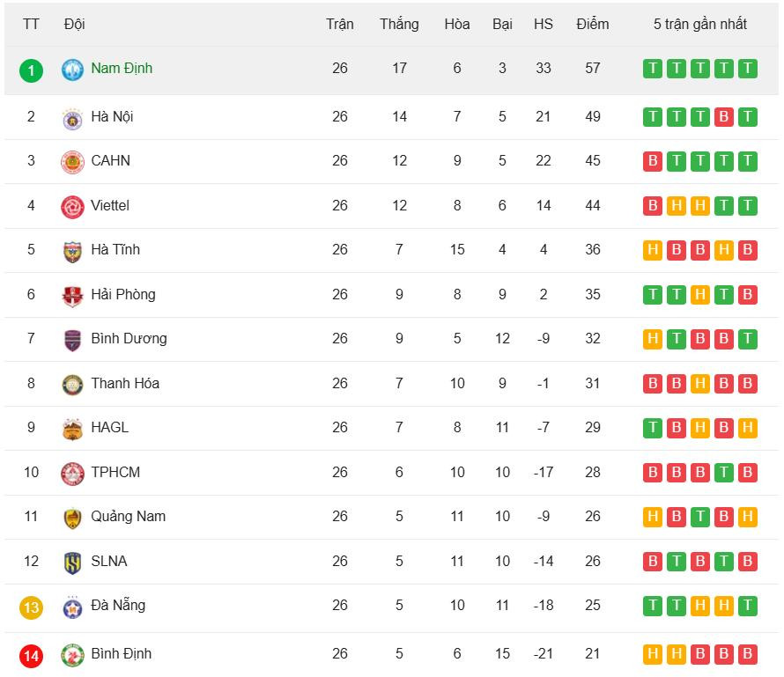The height and width of the screenshot is (677, 784).
Task: Click the '5 trận gần nhất' header
Action: [x=699, y=25]
